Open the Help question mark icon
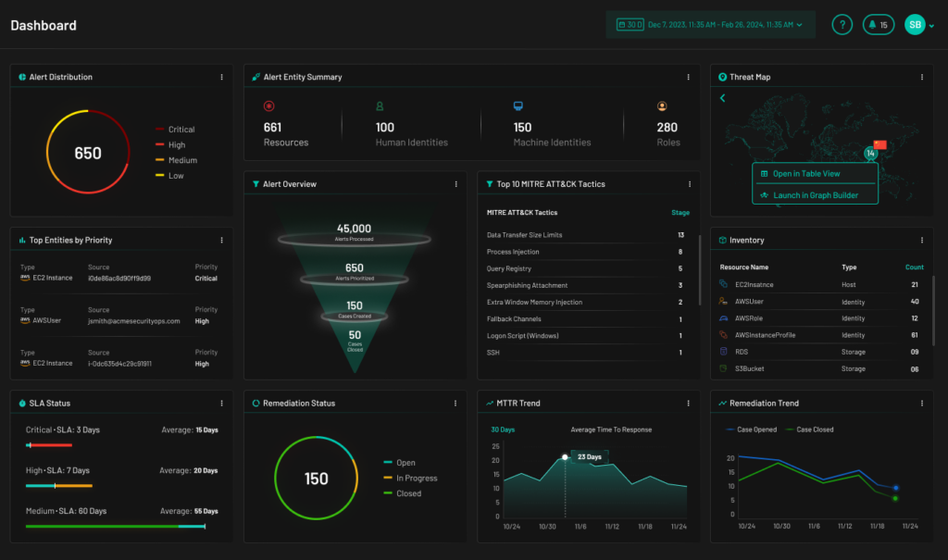948x560 pixels. (842, 24)
